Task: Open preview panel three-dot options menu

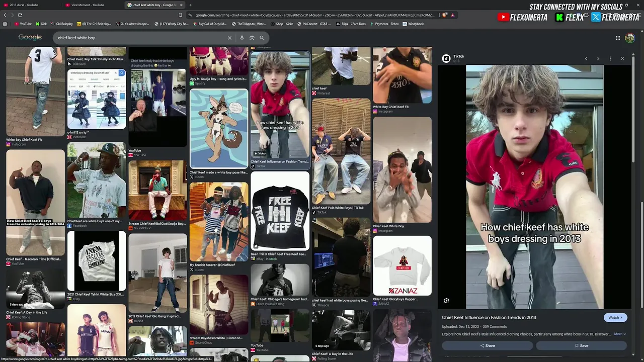Action: point(610,59)
